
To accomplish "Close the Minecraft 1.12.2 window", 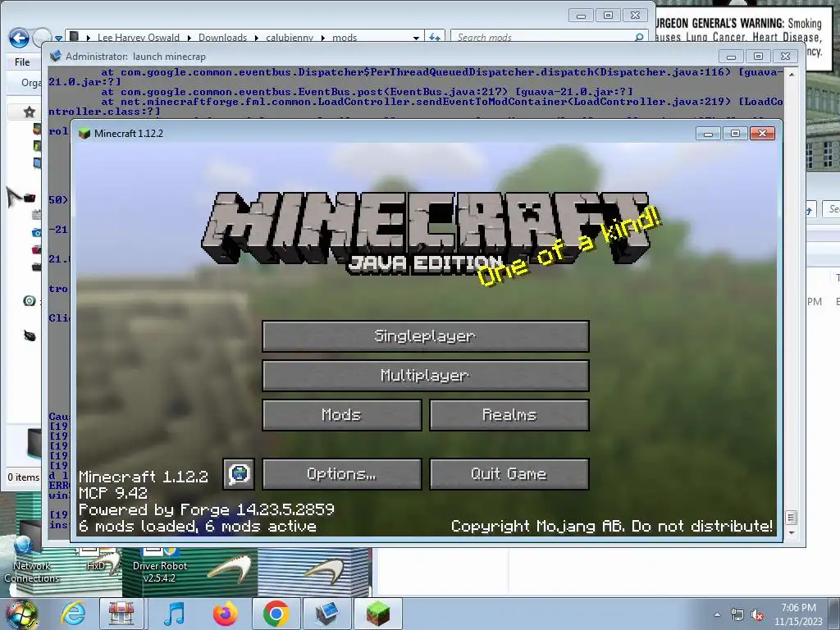I will tap(762, 134).
